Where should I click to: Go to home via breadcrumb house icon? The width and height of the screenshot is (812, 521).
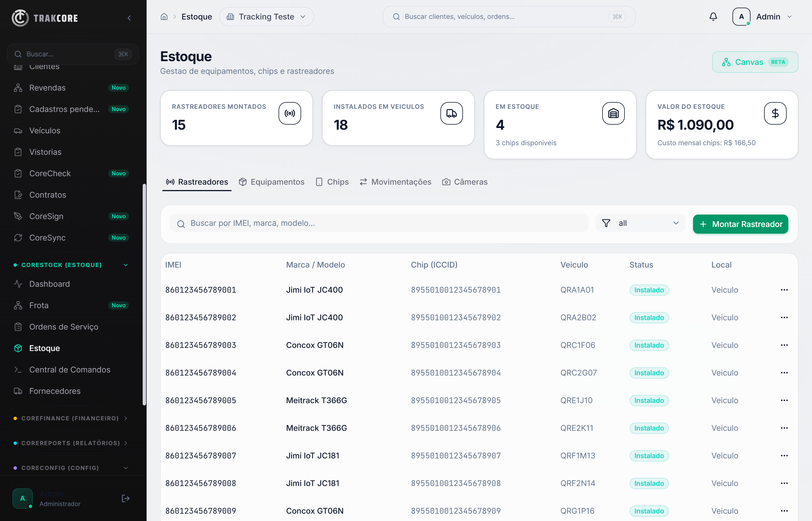[x=164, y=17]
